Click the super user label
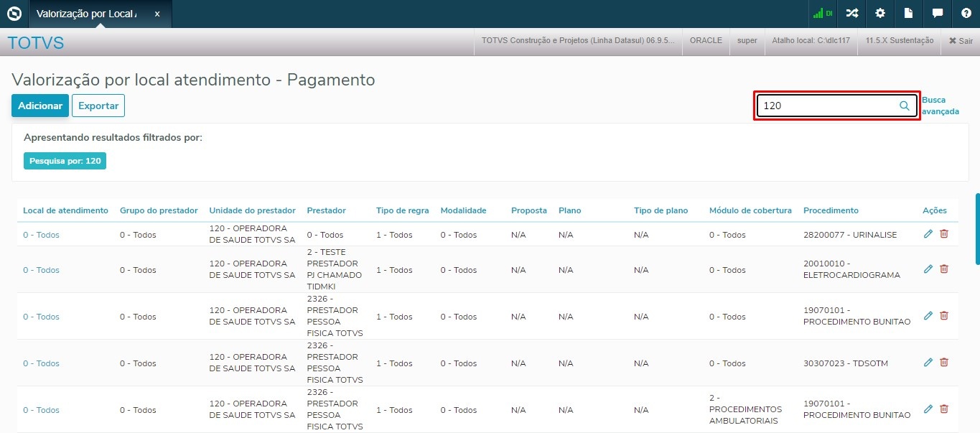Image resolution: width=980 pixels, height=433 pixels. [x=747, y=41]
